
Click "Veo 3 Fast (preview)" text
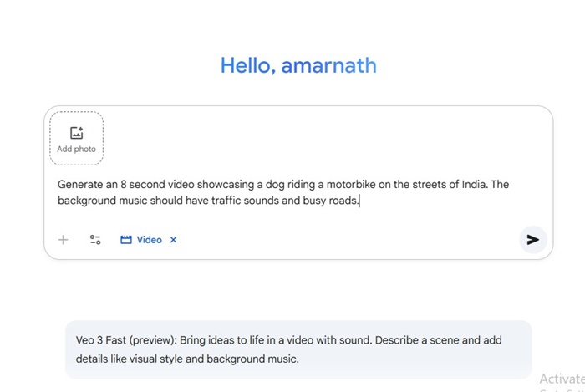tap(126, 340)
